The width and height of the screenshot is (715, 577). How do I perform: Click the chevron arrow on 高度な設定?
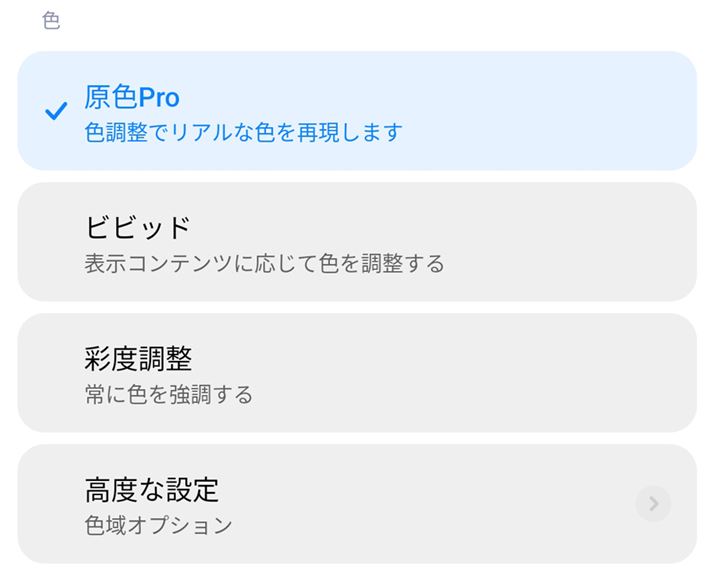[x=653, y=504]
